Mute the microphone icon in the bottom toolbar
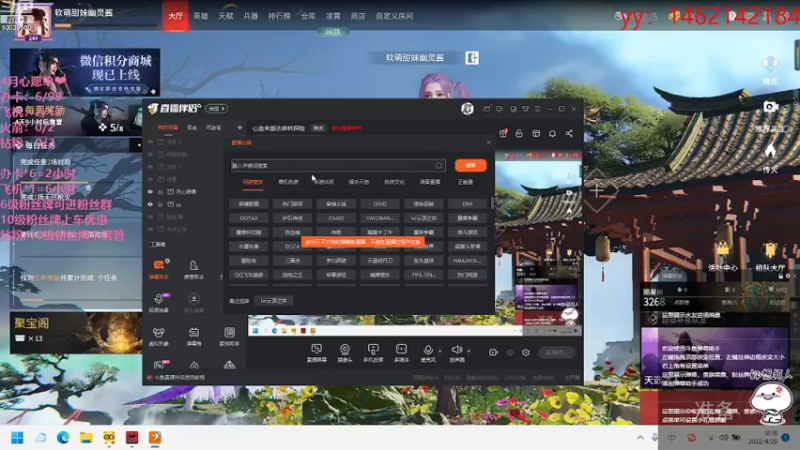Screen dimensions: 800x450 (x=428, y=349)
